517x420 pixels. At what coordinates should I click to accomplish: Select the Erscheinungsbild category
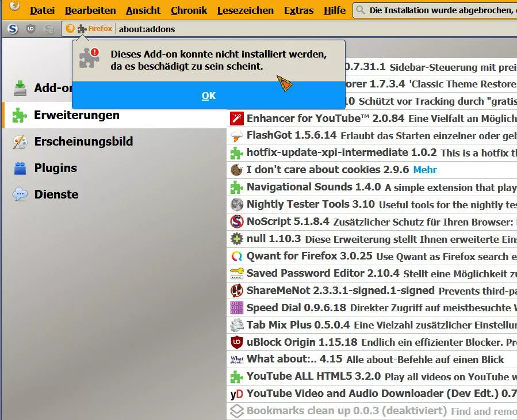pos(114,142)
